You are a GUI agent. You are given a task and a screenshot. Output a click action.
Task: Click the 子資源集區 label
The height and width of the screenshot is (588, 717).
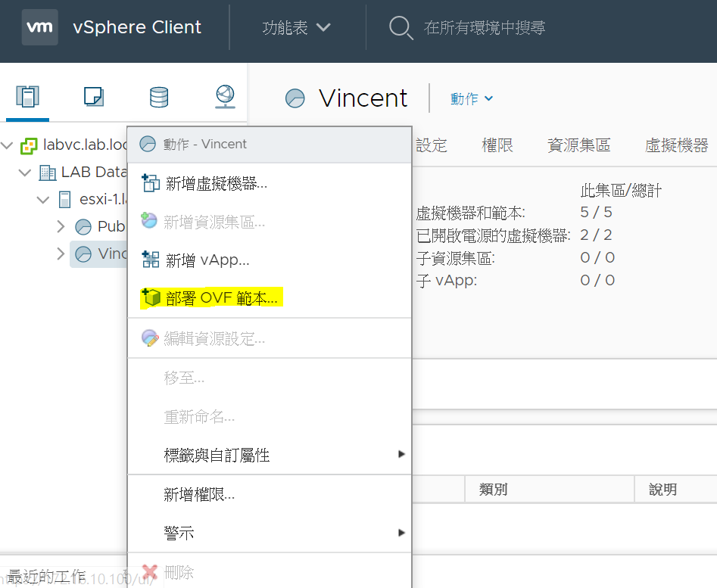click(456, 258)
